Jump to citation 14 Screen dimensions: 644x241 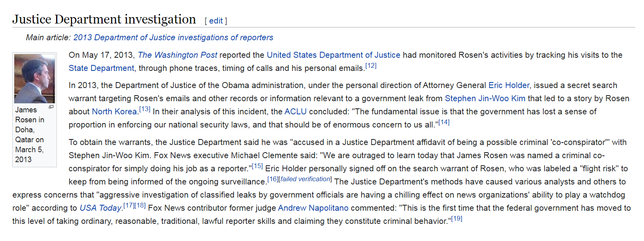(x=444, y=122)
